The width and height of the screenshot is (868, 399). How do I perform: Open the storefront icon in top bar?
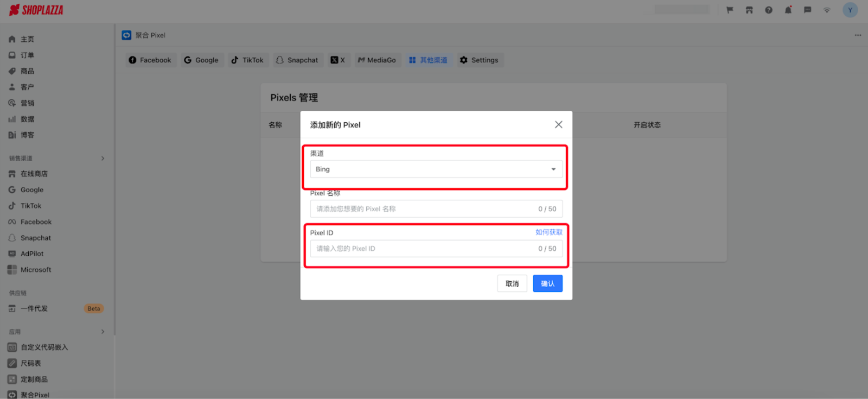coord(749,10)
